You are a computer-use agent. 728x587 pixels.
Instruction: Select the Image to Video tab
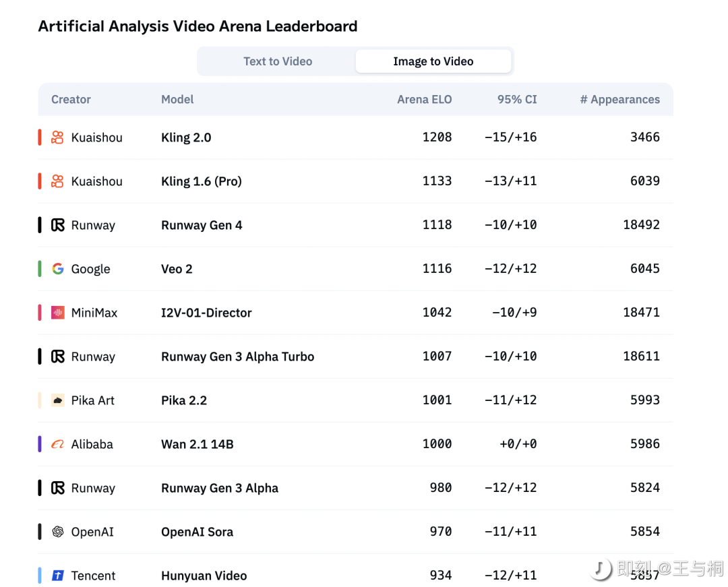(433, 61)
